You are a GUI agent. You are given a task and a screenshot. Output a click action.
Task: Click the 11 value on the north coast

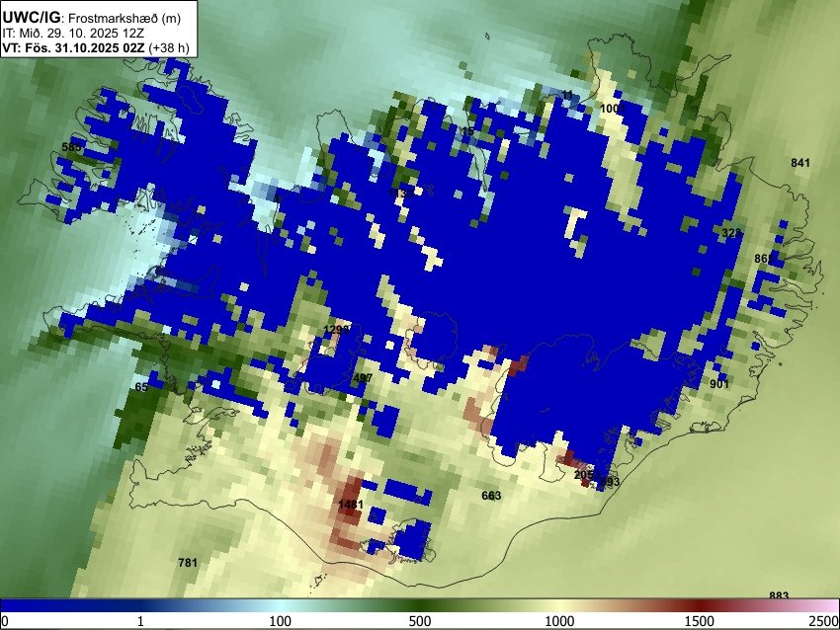[x=567, y=95]
